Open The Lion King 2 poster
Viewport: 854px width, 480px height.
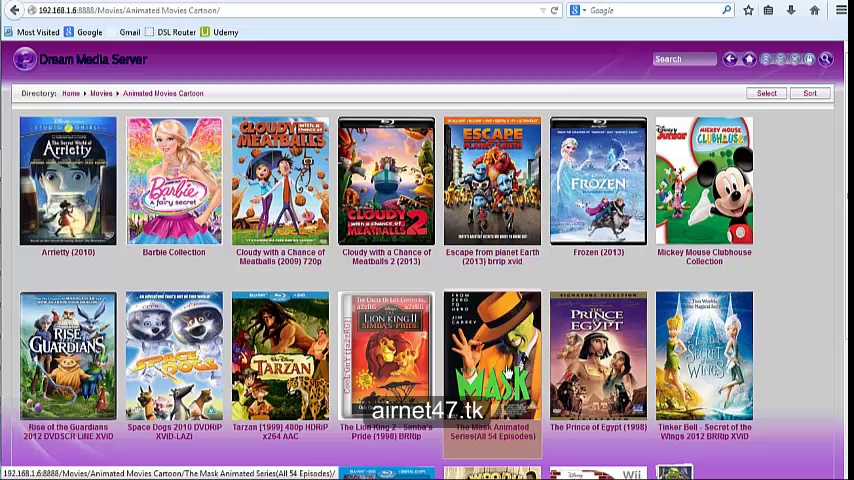point(386,355)
